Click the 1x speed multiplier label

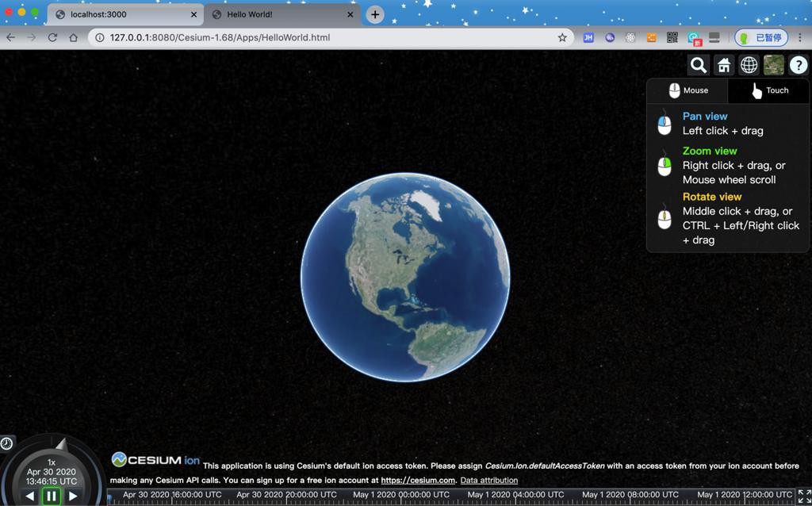click(52, 462)
